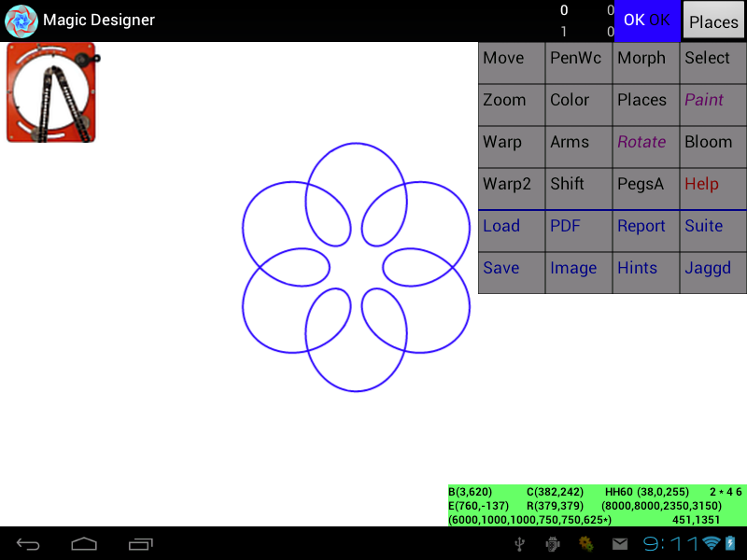747x560 pixels.
Task: Save the current design
Action: 511,273
